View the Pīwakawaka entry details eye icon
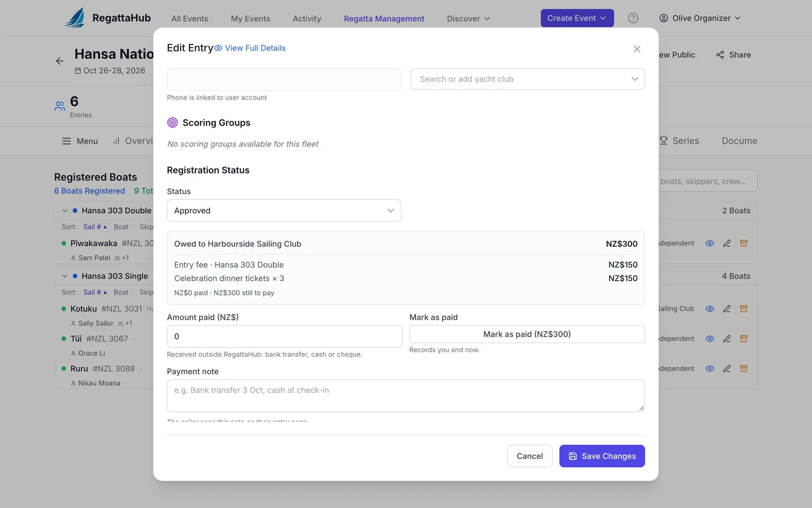The image size is (812, 508). tap(710, 243)
